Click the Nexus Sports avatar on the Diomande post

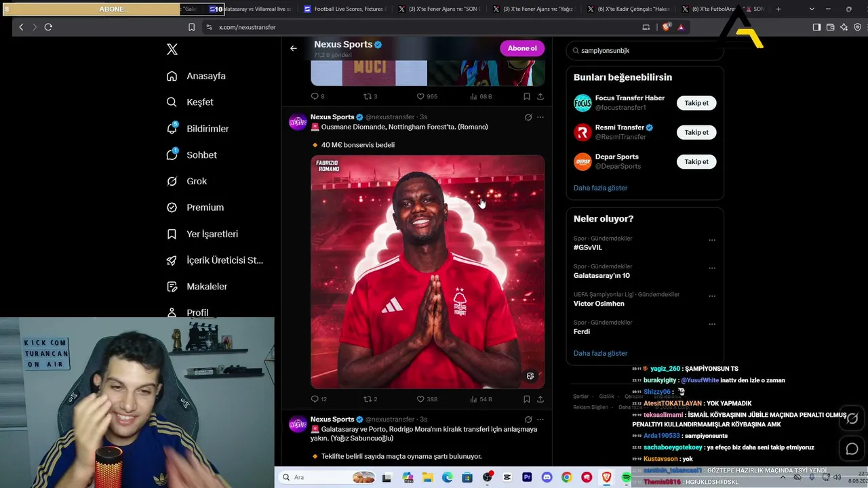[298, 122]
